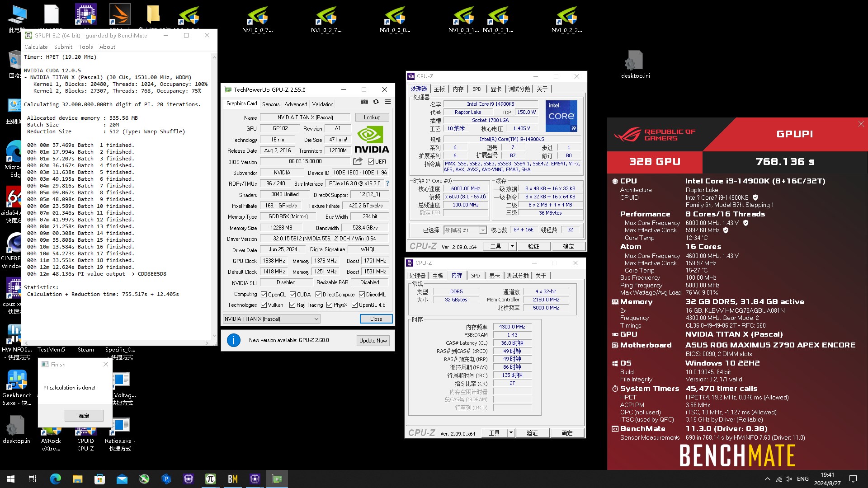Viewport: 868px width, 488px height.
Task: Toggle the DirectCompute checkbox
Action: point(318,295)
